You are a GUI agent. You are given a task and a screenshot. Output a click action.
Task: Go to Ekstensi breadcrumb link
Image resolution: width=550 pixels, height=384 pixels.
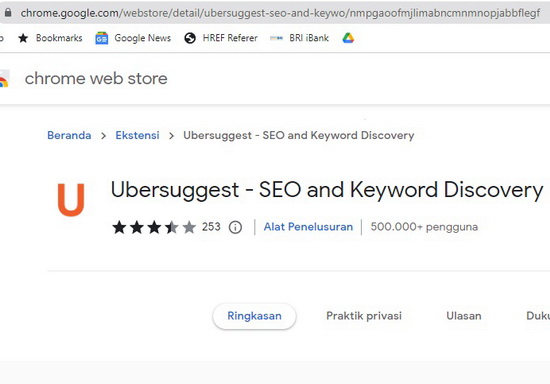(x=137, y=135)
